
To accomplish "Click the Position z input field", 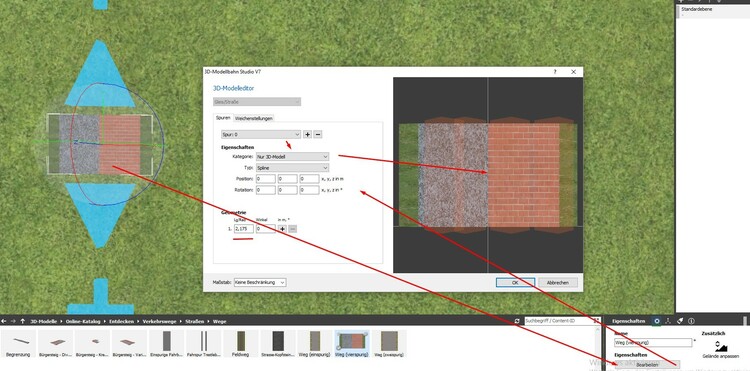I will (309, 179).
